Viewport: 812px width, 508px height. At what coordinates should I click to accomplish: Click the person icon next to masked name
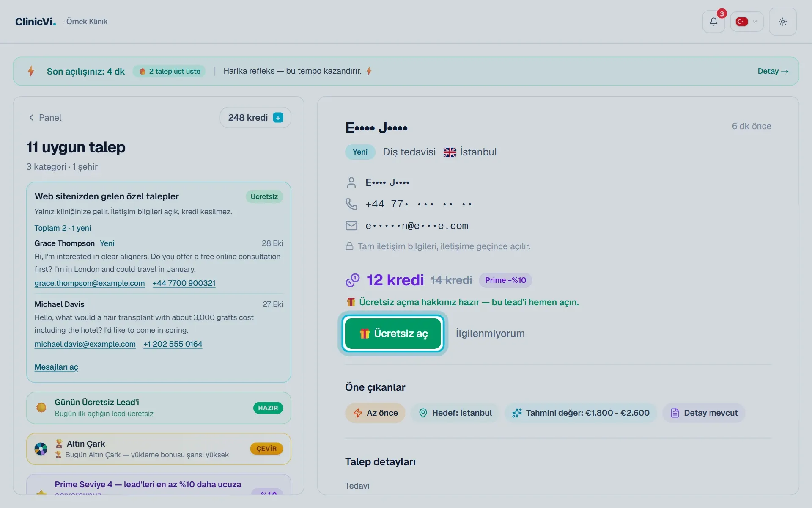[351, 182]
